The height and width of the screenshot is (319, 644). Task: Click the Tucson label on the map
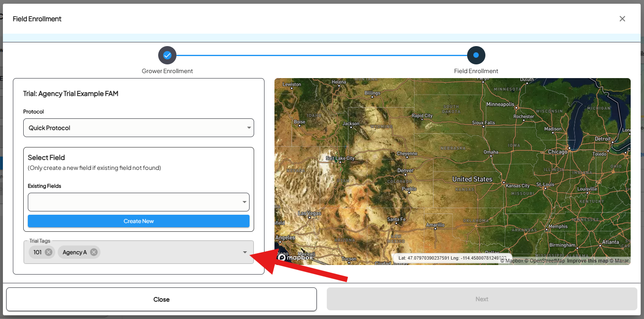349,259
